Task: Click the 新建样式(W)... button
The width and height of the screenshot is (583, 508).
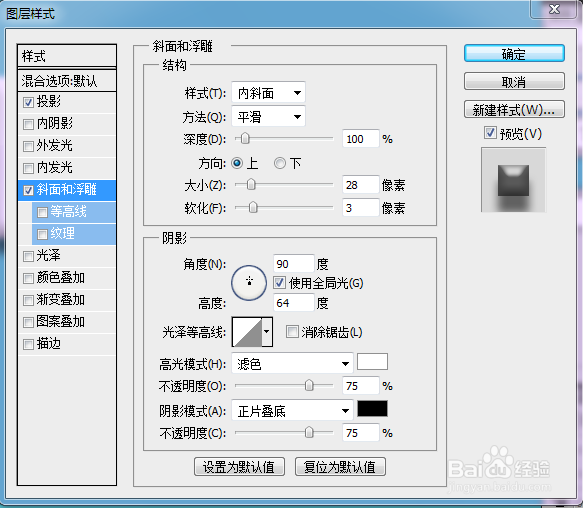Action: coord(514,109)
